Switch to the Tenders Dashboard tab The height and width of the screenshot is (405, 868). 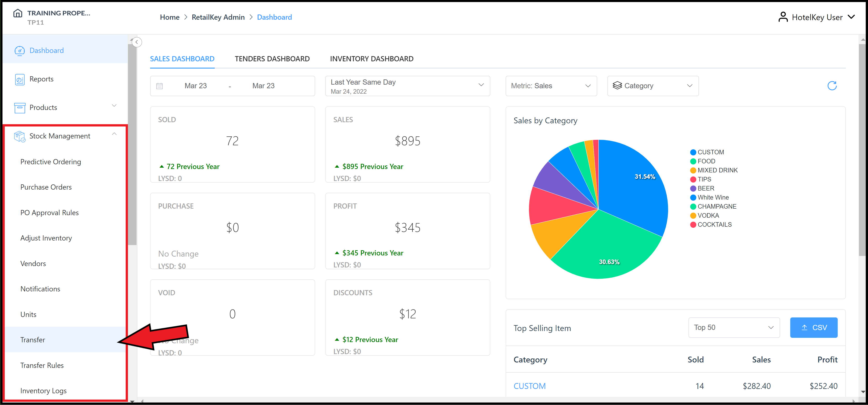[272, 58]
